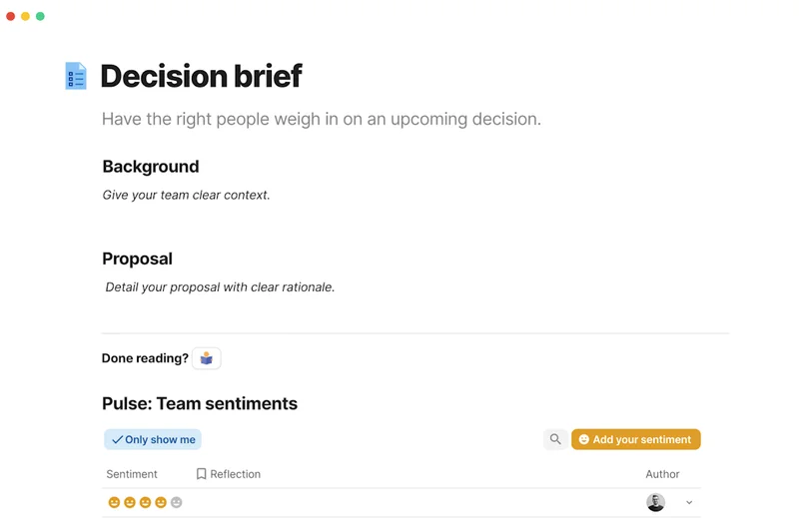Select the second sentiment face
799x532 pixels.
130,502
